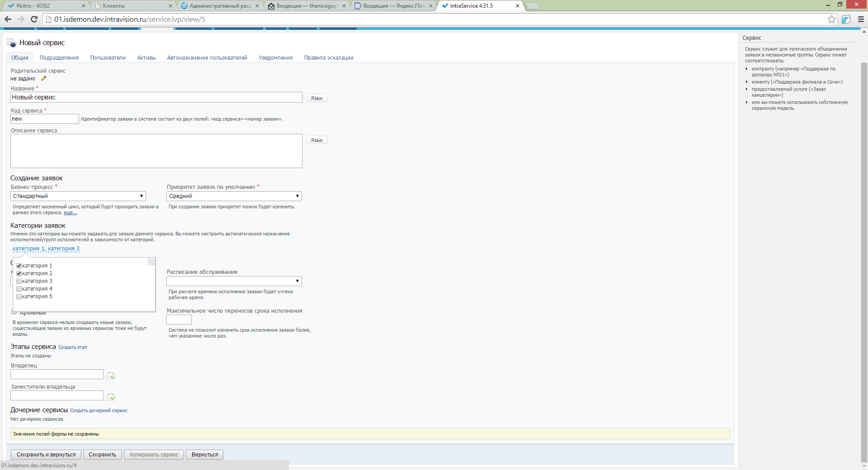Switch to Входящие — Яндекс.Почта browser tab
Image resolution: width=868 pixels, height=470 pixels.
click(394, 6)
